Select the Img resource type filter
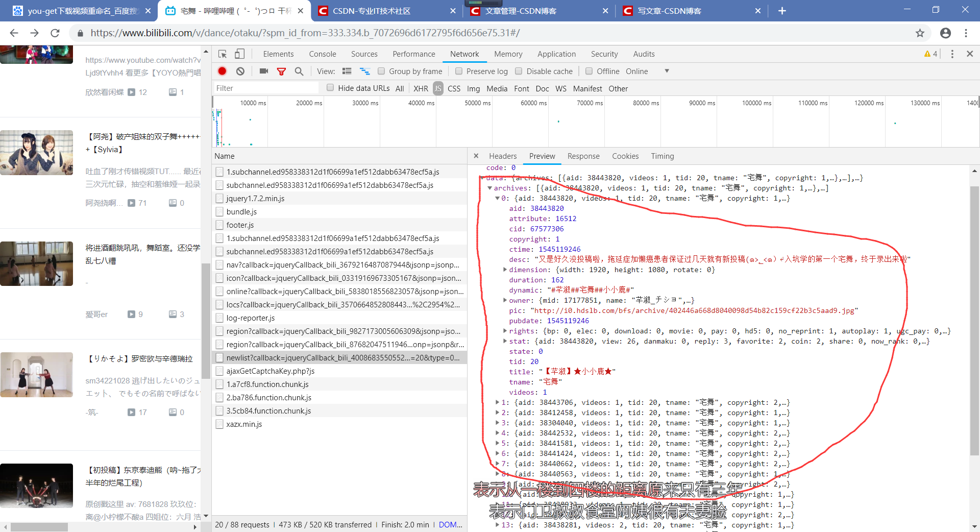Screen dimensions: 980x532 tap(473, 88)
